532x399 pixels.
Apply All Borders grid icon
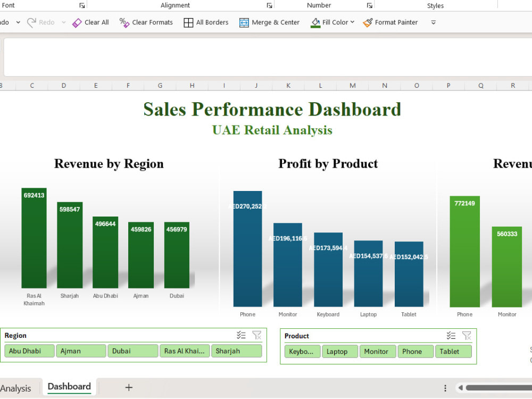pyautogui.click(x=188, y=23)
